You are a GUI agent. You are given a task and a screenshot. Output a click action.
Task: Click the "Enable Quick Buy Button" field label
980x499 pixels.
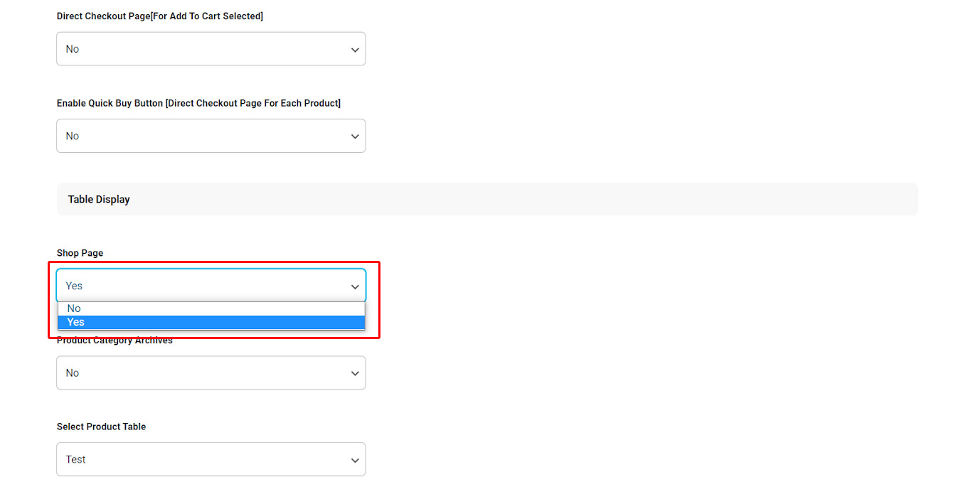[198, 104]
